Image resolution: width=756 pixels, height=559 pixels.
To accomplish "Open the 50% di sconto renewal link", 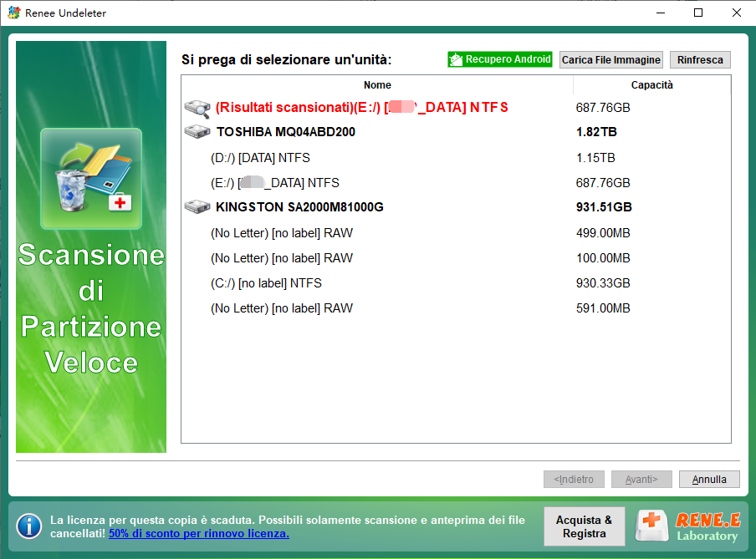I will (x=199, y=533).
